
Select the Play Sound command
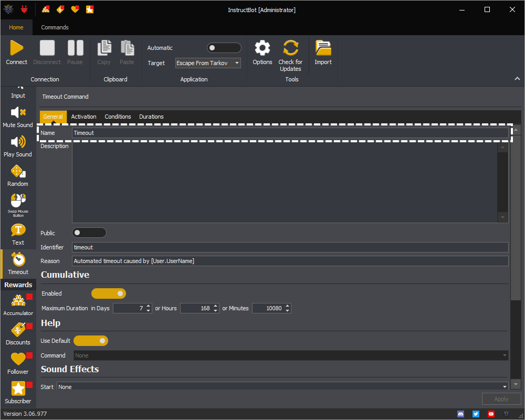tap(18, 146)
